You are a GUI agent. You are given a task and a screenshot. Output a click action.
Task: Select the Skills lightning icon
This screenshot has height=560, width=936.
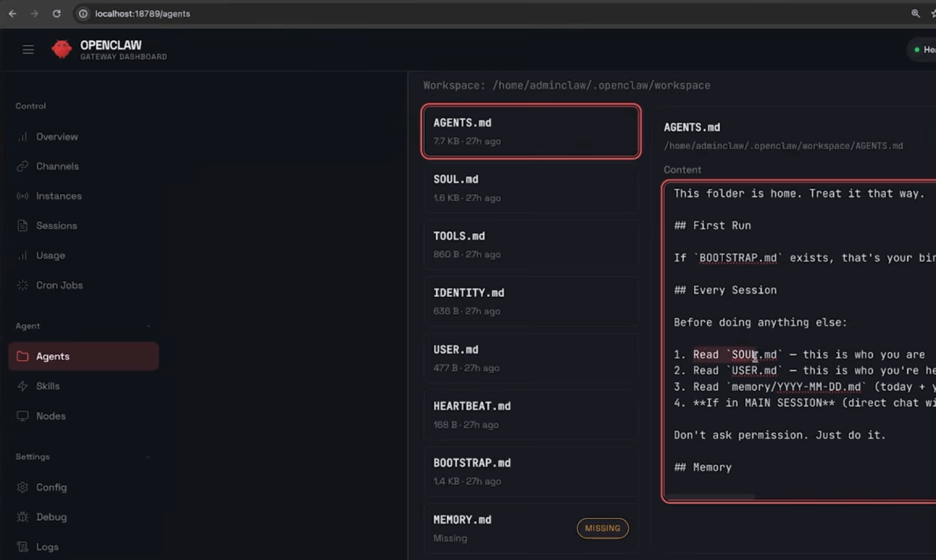point(22,386)
